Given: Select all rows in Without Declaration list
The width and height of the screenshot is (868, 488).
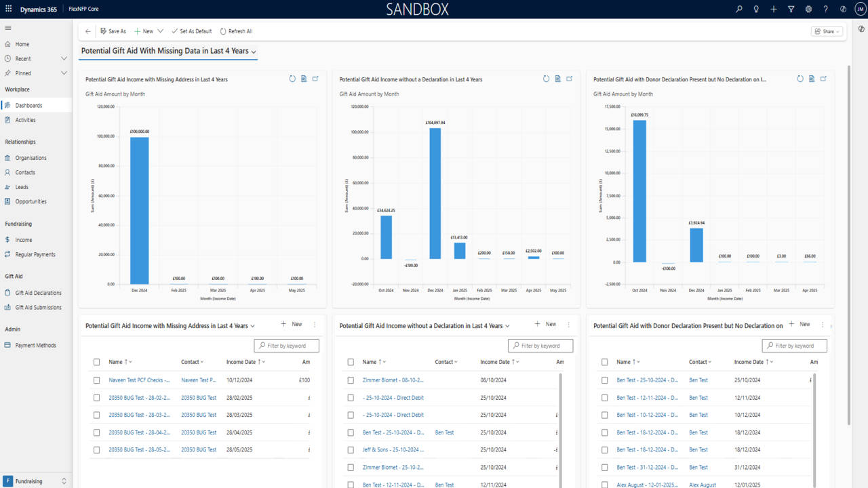Looking at the screenshot, I should [x=351, y=362].
